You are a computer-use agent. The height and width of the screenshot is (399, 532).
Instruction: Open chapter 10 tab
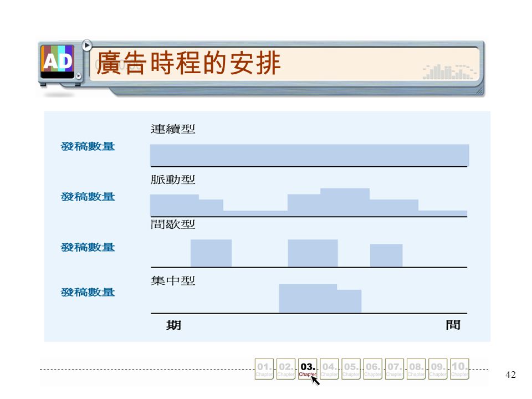[x=459, y=369]
